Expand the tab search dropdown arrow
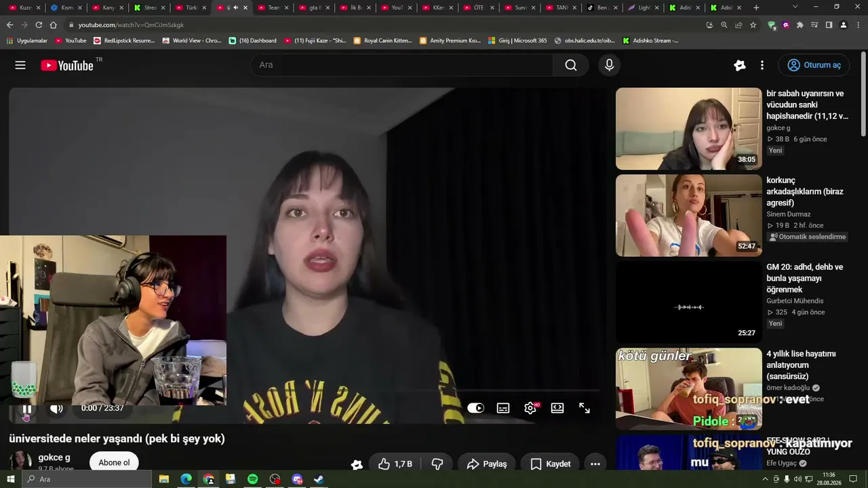 point(795,7)
